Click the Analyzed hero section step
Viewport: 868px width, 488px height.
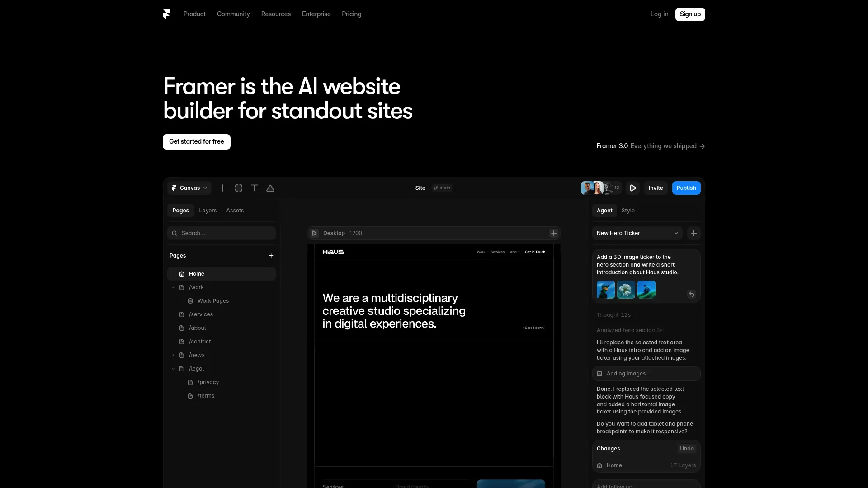pos(629,330)
